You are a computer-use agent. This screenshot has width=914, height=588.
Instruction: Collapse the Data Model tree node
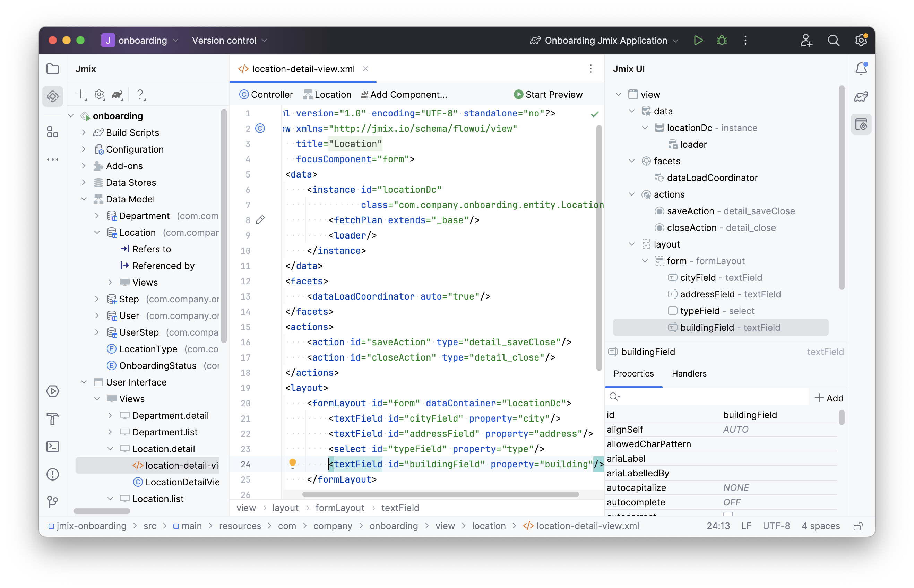84,199
